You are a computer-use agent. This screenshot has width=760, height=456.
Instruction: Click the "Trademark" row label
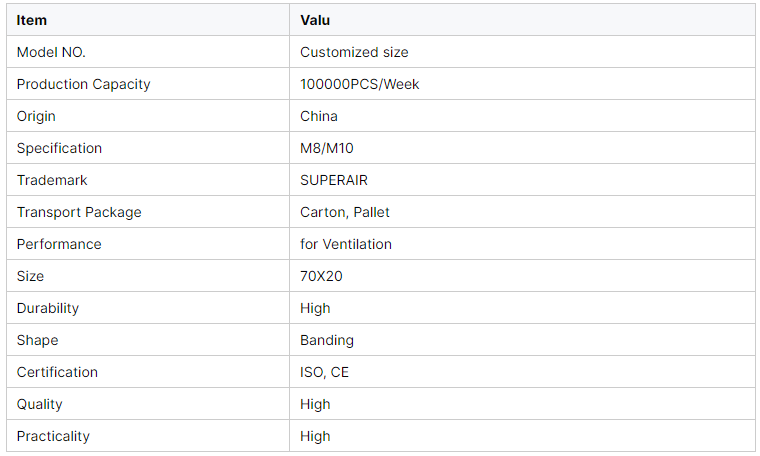(x=52, y=180)
